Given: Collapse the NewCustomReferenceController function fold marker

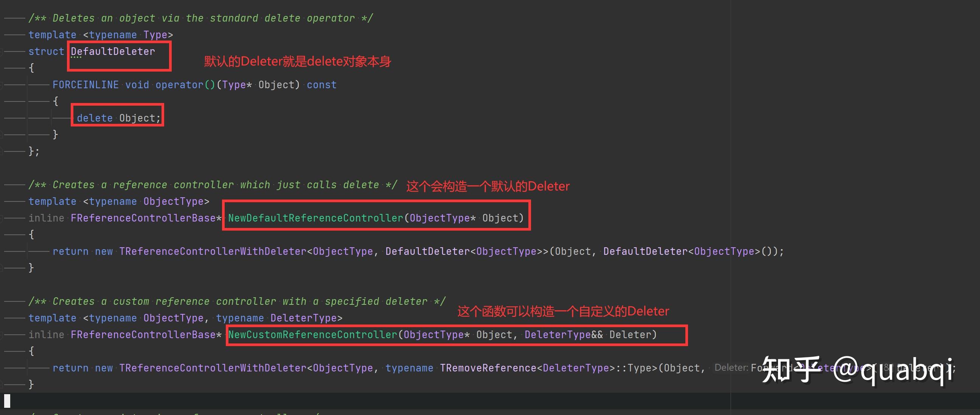Looking at the screenshot, I should 1,335.
